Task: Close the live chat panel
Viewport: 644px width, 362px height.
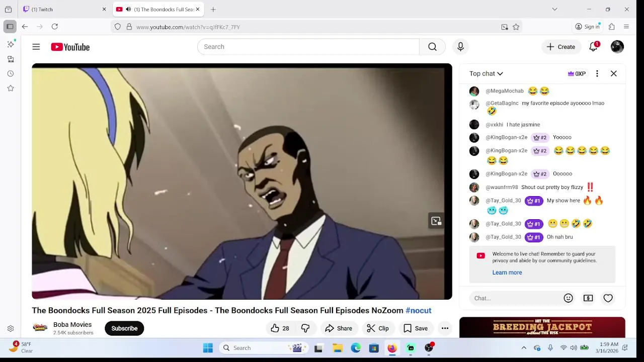Action: (x=614, y=73)
